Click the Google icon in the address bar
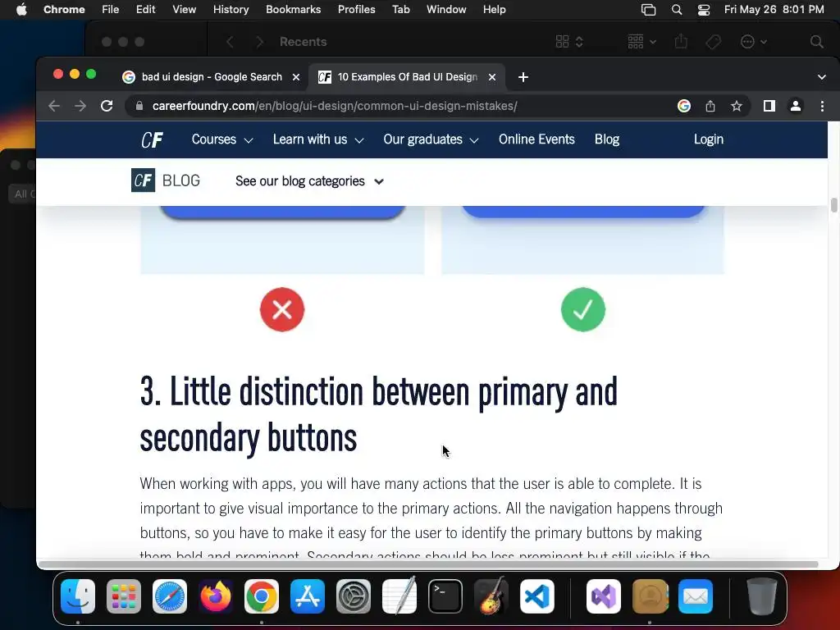Screen dimensions: 840x630 683,106
